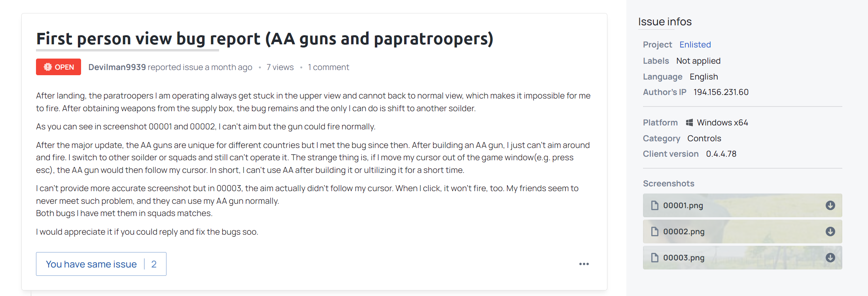Click the file icon beside 00001.png
Viewport: 868px width, 296px height.
pyautogui.click(x=655, y=205)
